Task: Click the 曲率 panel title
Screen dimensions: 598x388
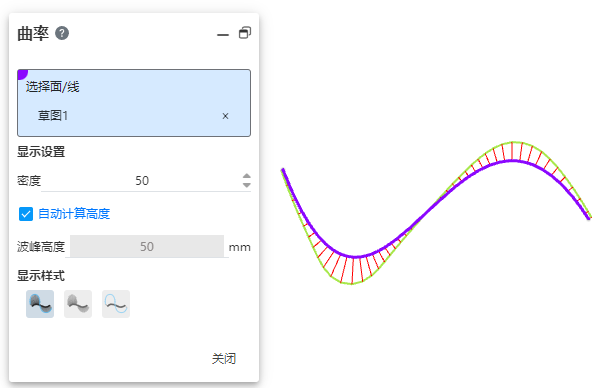Action: point(33,34)
